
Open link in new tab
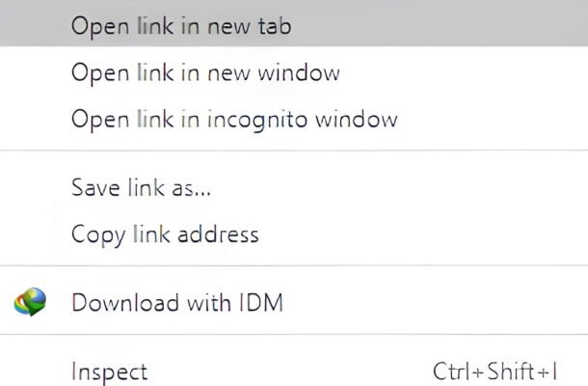pyautogui.click(x=181, y=25)
